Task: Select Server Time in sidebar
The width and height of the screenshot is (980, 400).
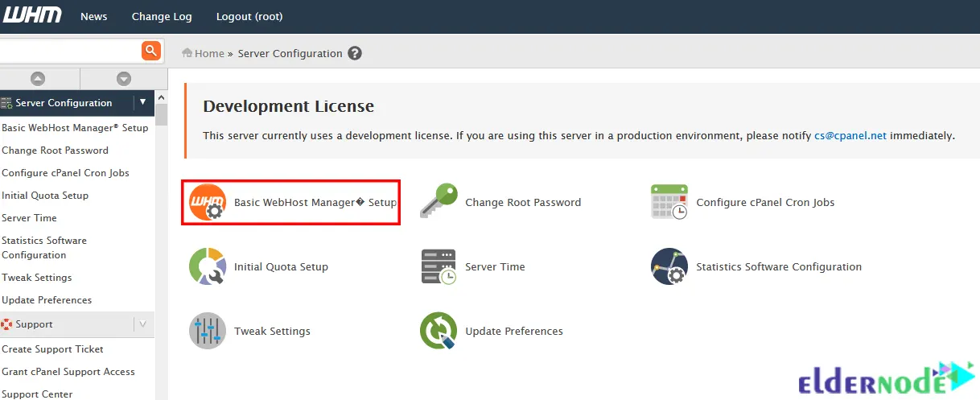Action: [29, 217]
